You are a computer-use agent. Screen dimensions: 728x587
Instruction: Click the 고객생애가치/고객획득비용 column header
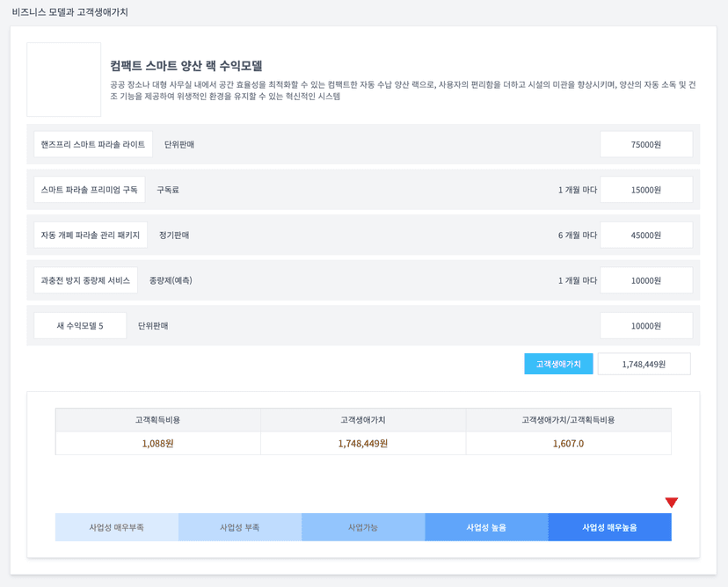tap(568, 418)
